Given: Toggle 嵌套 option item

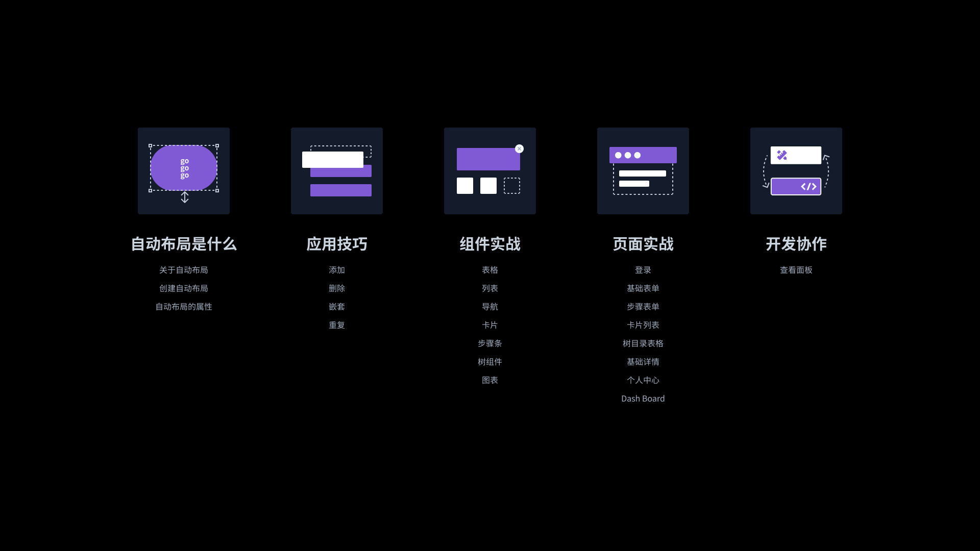Looking at the screenshot, I should coord(336,306).
